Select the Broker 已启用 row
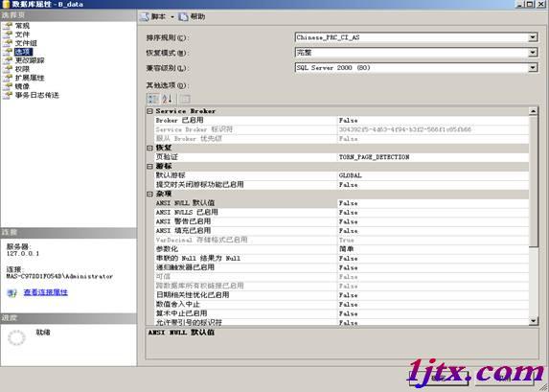The image size is (549, 392). pos(341,120)
